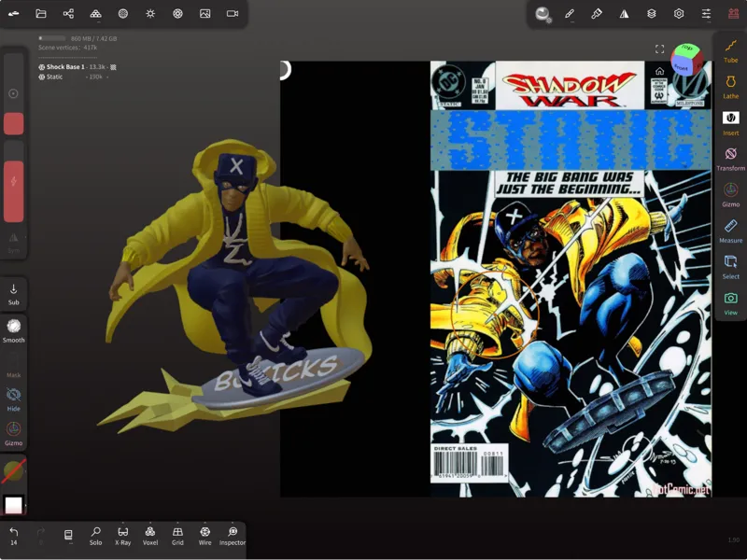Open the Lighting sun menu
This screenshot has width=747, height=560.
coord(150,14)
